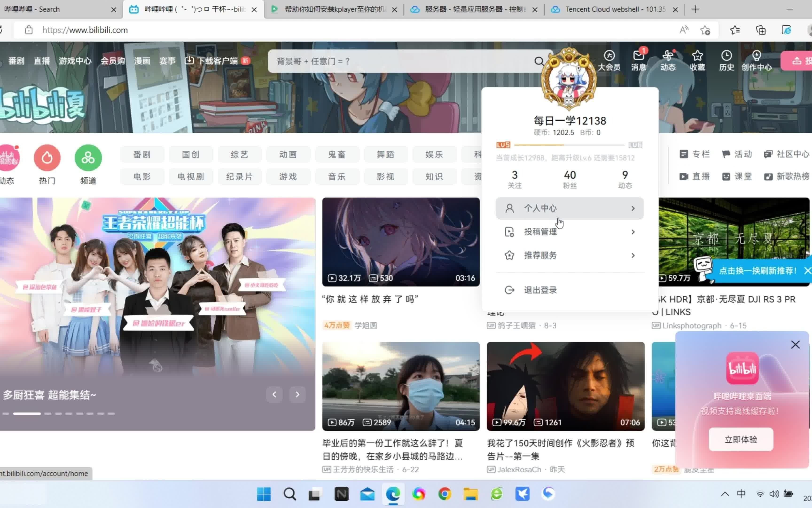Screen dimensions: 812x508
Task: Click the address bar URL
Action: (x=85, y=30)
